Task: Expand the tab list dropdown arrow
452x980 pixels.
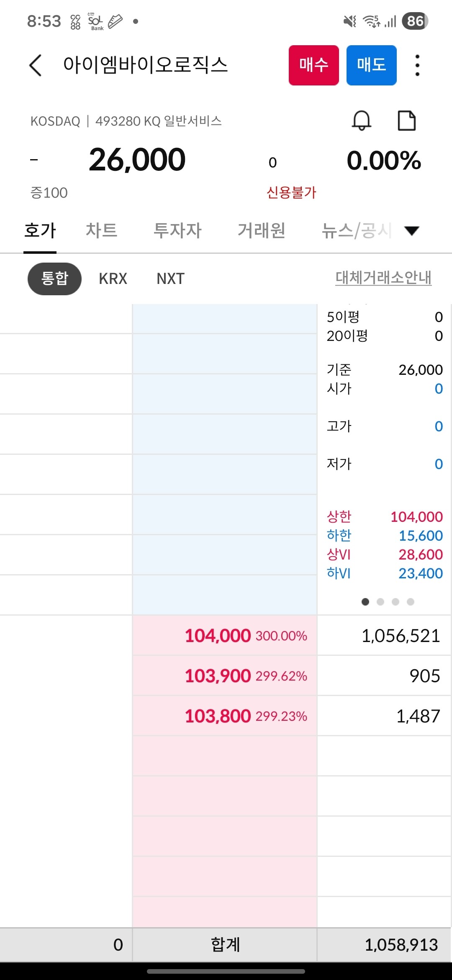Action: click(x=412, y=230)
